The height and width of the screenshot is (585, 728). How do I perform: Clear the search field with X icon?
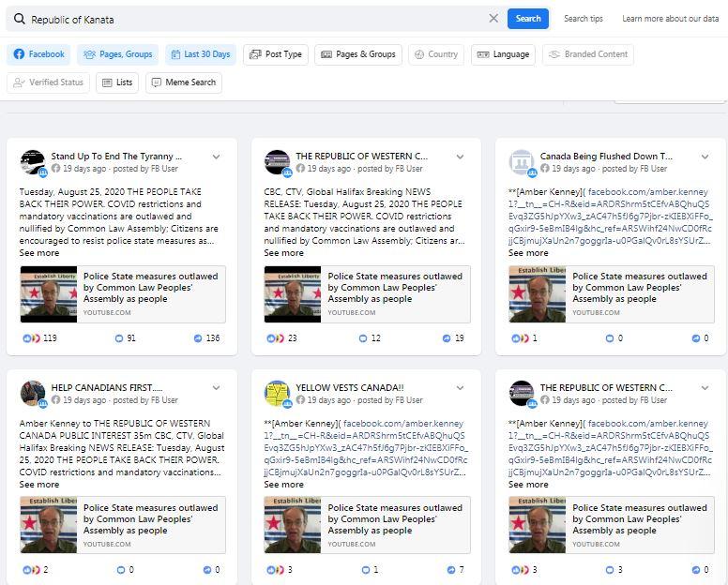[493, 19]
